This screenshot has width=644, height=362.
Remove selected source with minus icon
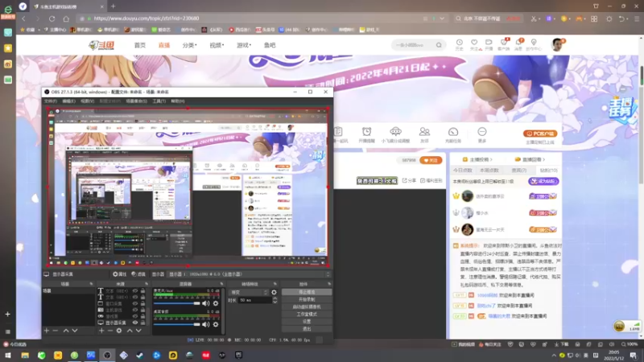click(110, 331)
